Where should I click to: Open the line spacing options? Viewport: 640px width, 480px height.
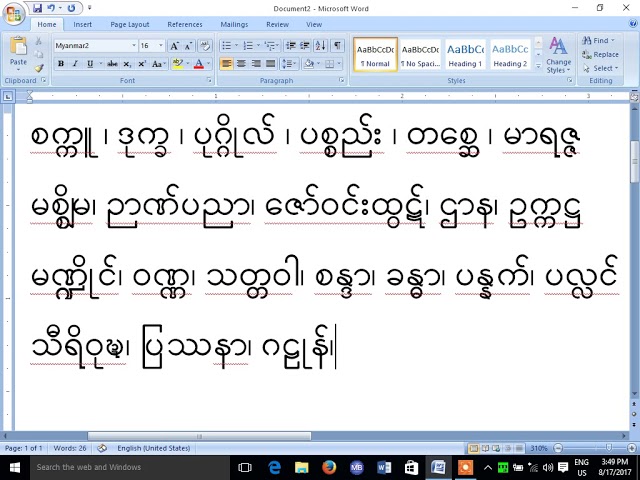point(289,64)
